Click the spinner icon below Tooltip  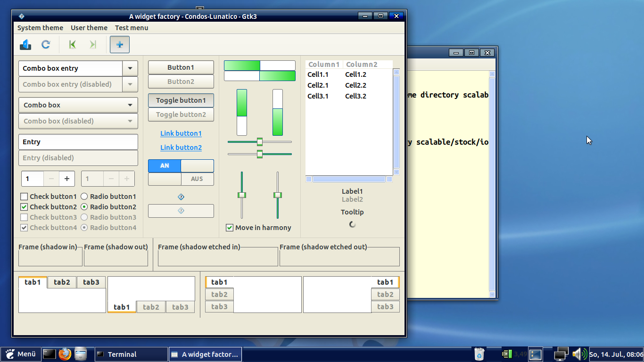click(353, 224)
